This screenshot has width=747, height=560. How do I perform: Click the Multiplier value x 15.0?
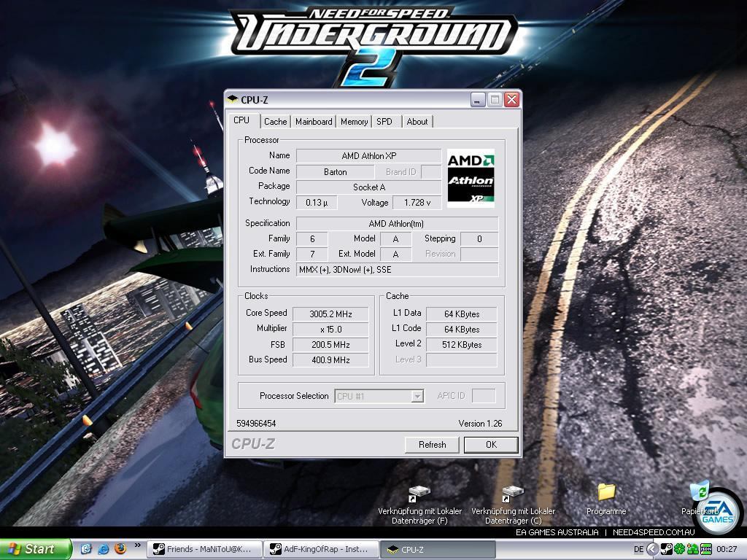330,329
